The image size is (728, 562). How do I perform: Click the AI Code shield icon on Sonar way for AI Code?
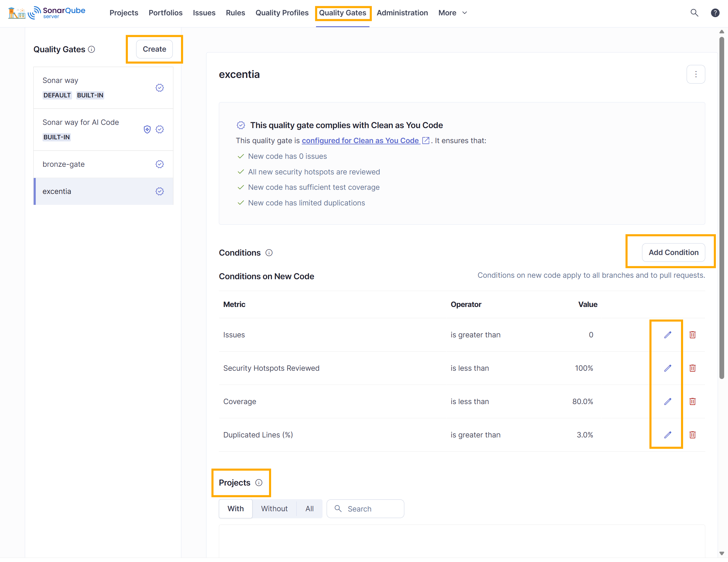click(x=147, y=129)
